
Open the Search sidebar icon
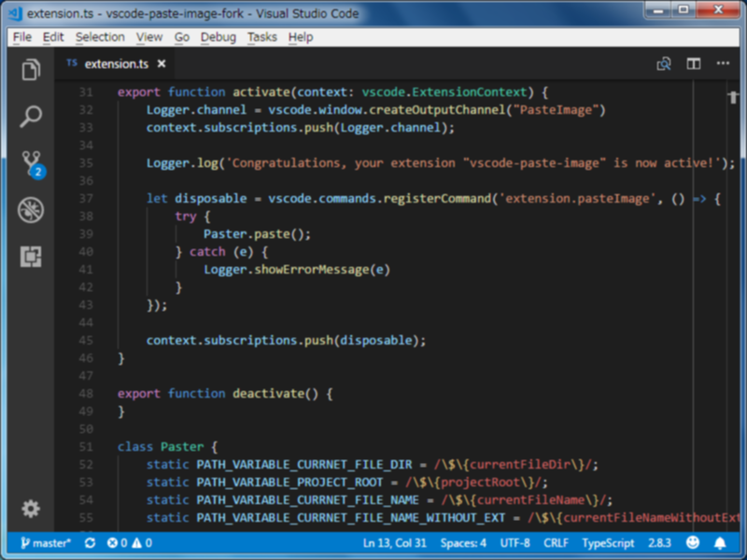(31, 117)
